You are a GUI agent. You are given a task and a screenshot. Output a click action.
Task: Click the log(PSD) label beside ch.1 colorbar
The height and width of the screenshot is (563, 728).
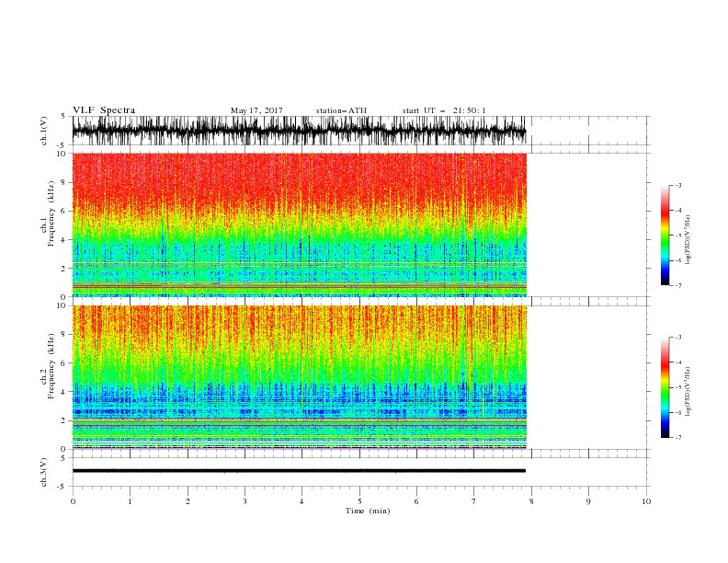tap(688, 240)
